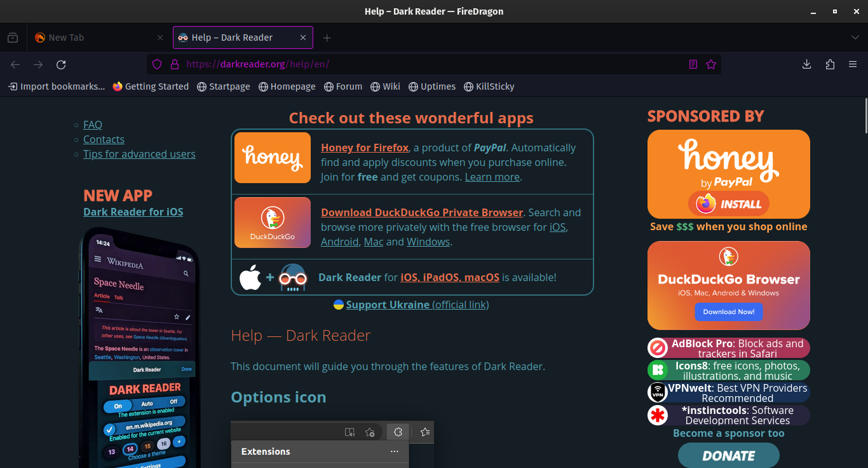Open KillSticky bookmarklet

(489, 86)
